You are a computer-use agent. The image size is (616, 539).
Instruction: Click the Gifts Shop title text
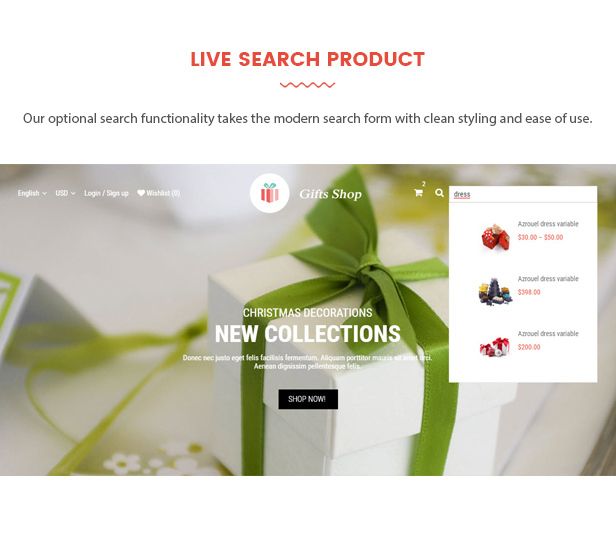tap(330, 194)
